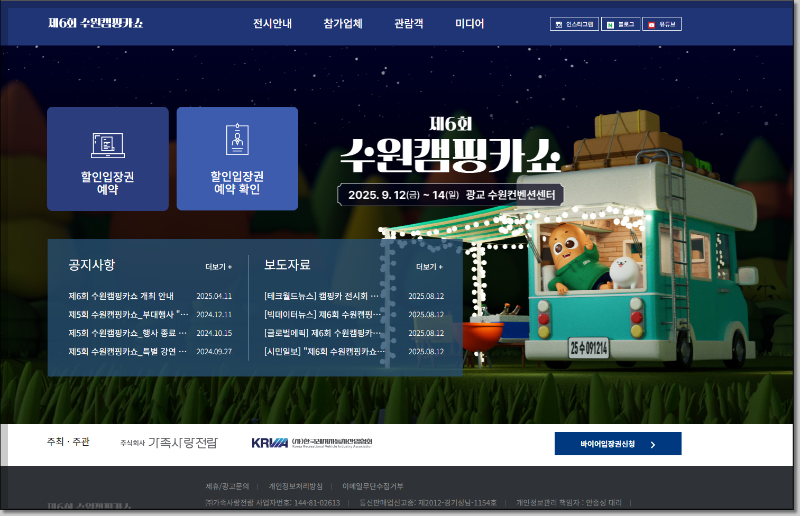Viewport: 800px width, 516px height.
Task: Click the 공지사항 section heading
Action: 92,265
